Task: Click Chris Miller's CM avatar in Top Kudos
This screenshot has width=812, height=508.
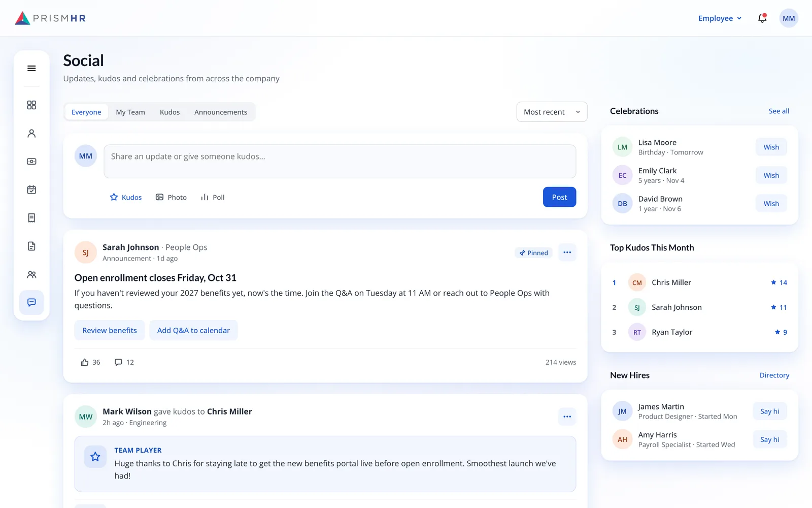Action: tap(637, 282)
